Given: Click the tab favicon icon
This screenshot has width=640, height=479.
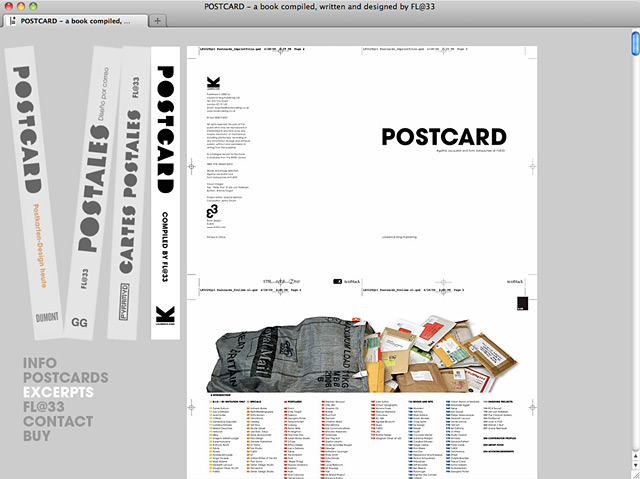Looking at the screenshot, I should 13,21.
